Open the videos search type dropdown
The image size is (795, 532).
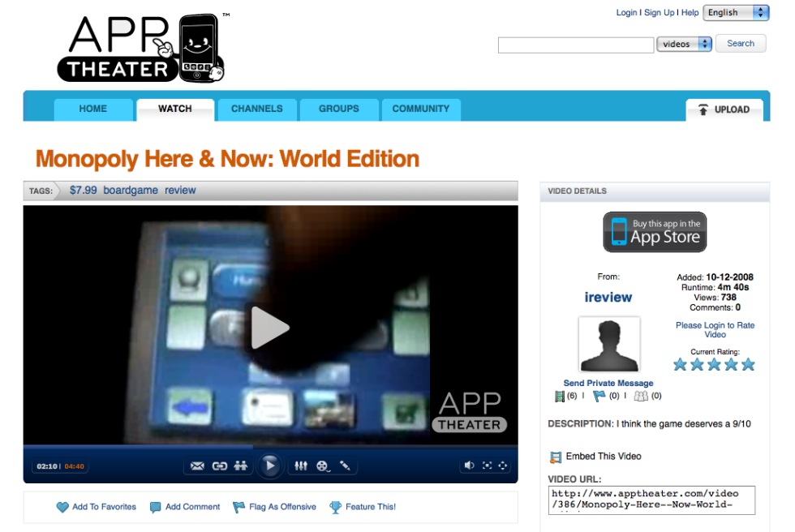(684, 44)
